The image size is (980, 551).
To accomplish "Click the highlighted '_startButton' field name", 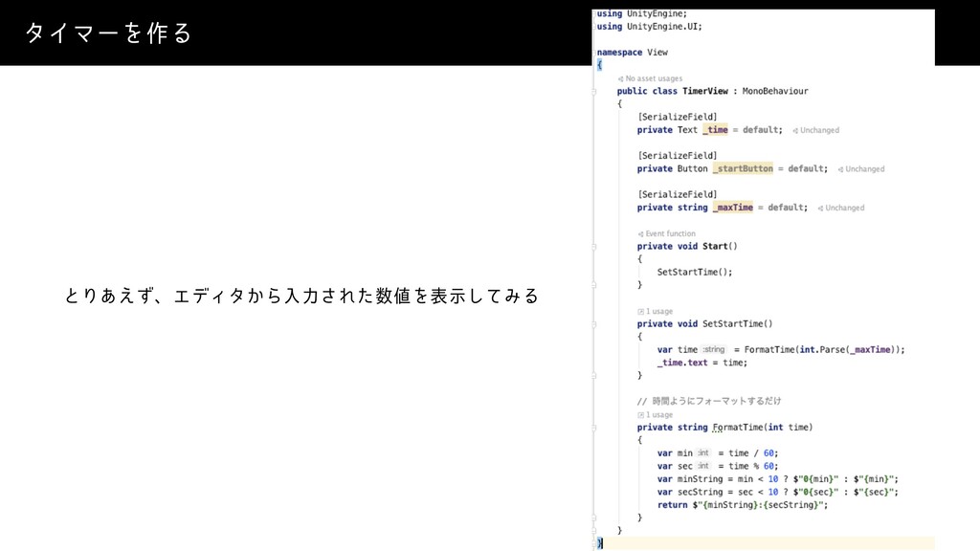I will coord(743,168).
